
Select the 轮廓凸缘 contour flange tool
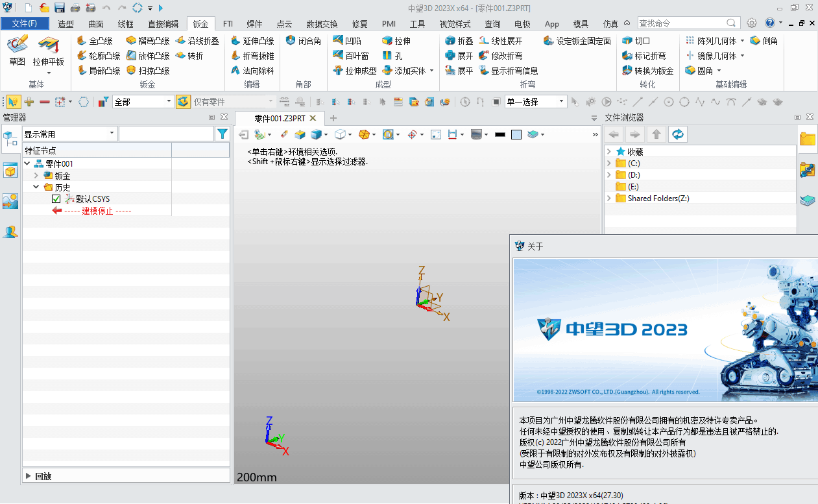click(x=98, y=56)
